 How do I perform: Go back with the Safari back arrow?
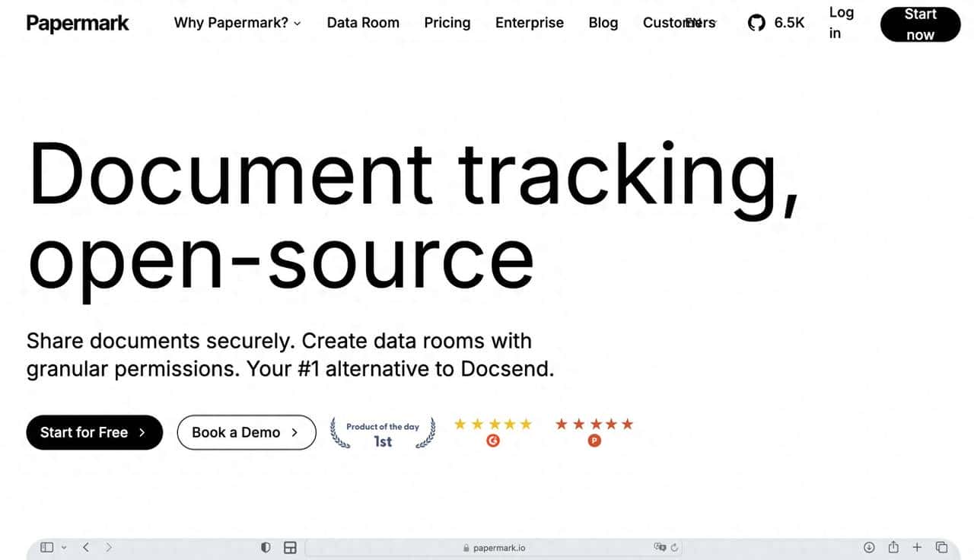[86, 547]
